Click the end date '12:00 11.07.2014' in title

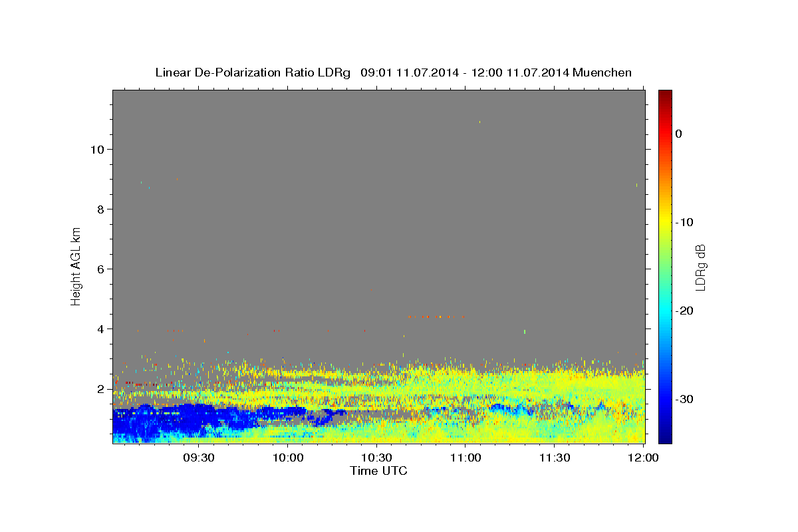(520, 72)
